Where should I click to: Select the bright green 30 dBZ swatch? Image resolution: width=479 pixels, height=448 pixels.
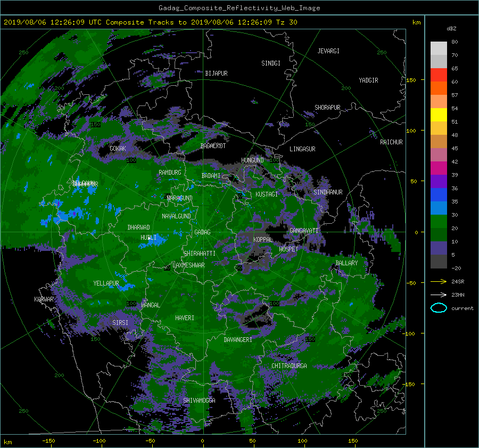point(439,221)
